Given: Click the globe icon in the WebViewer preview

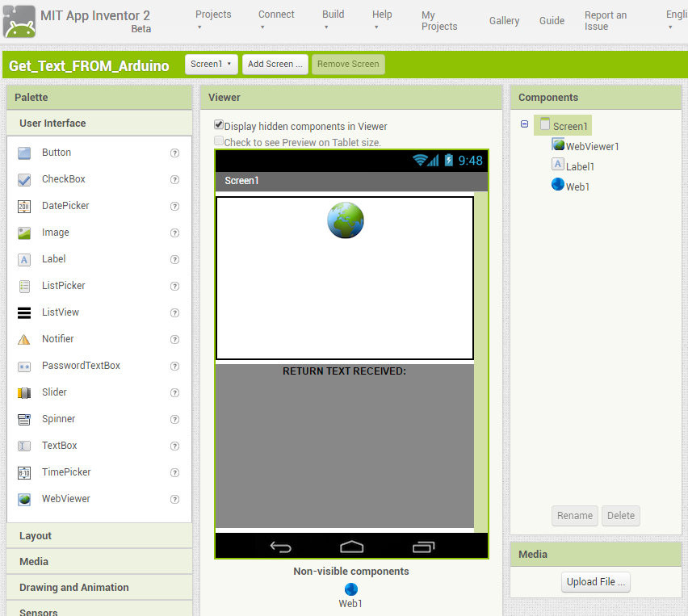Looking at the screenshot, I should 346,220.
